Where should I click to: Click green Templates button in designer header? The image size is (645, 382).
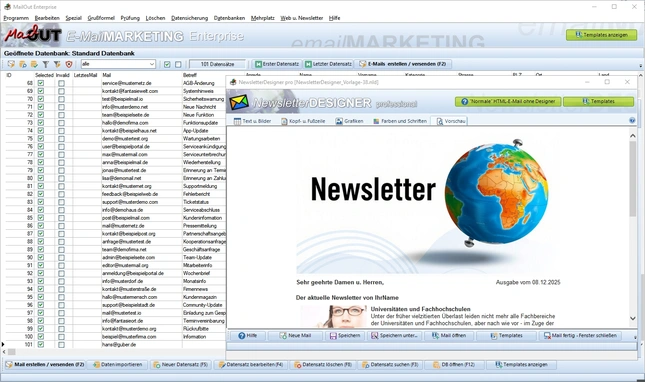click(x=599, y=101)
